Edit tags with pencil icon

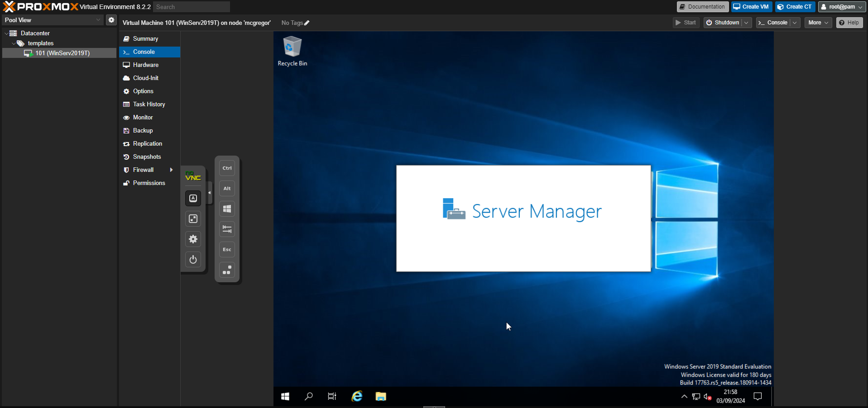(x=307, y=23)
